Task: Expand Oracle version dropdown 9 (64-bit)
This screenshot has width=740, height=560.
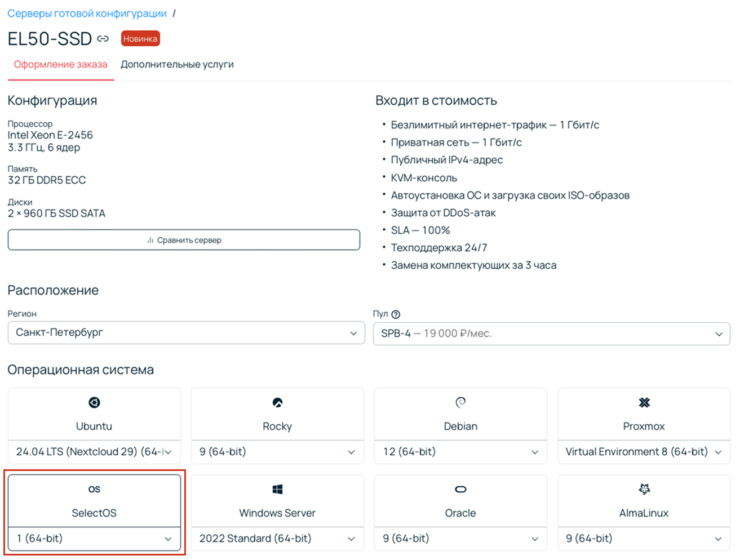Action: [460, 539]
